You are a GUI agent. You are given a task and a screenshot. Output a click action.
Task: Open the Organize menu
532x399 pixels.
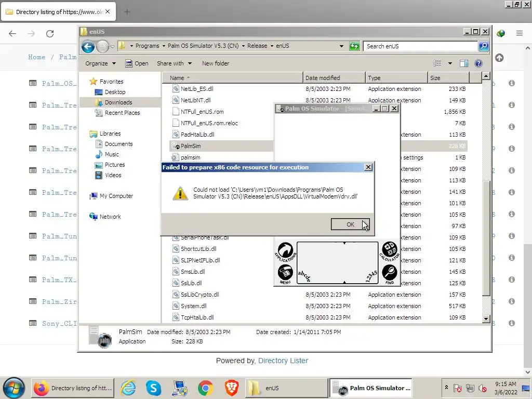tap(100, 63)
